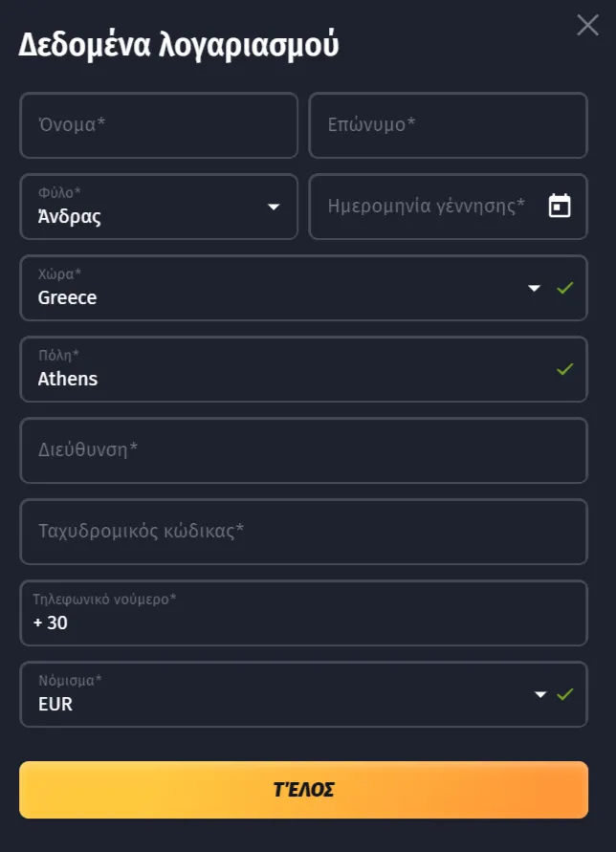This screenshot has width=616, height=852.
Task: Close the account data dialog
Action: click(x=587, y=25)
